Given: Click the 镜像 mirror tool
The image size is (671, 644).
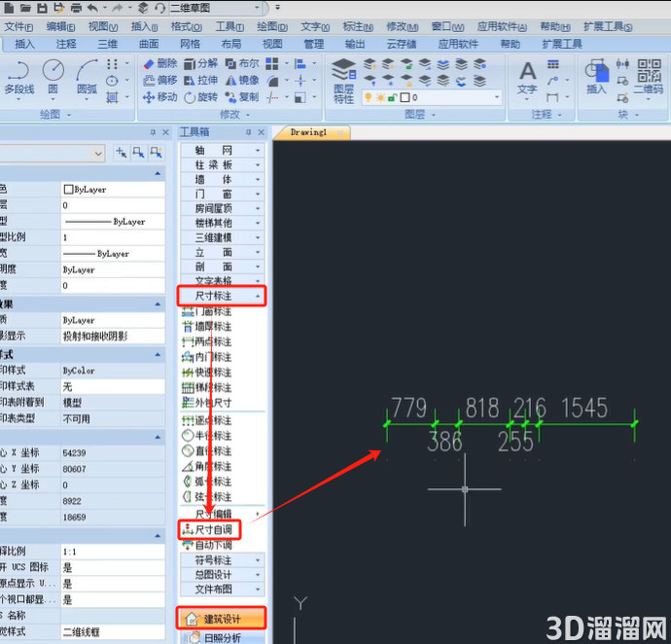Looking at the screenshot, I should [243, 81].
